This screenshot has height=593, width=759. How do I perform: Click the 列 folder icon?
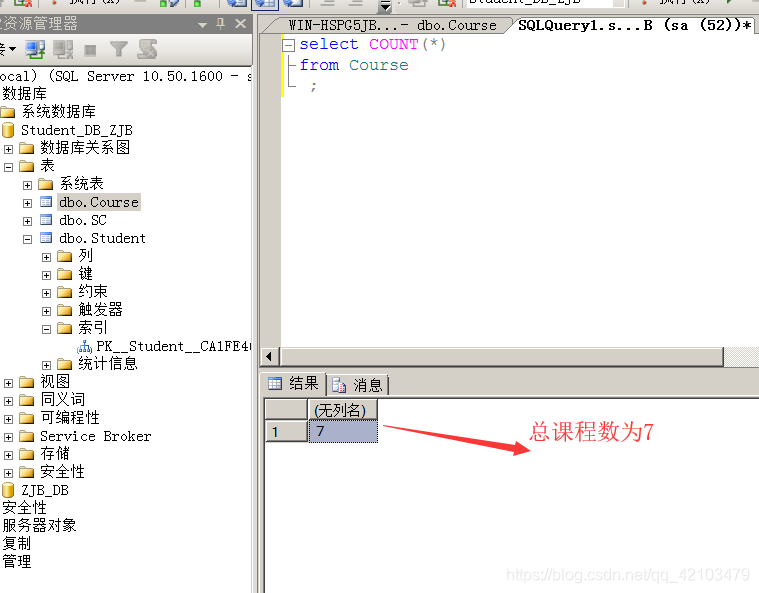[64, 256]
